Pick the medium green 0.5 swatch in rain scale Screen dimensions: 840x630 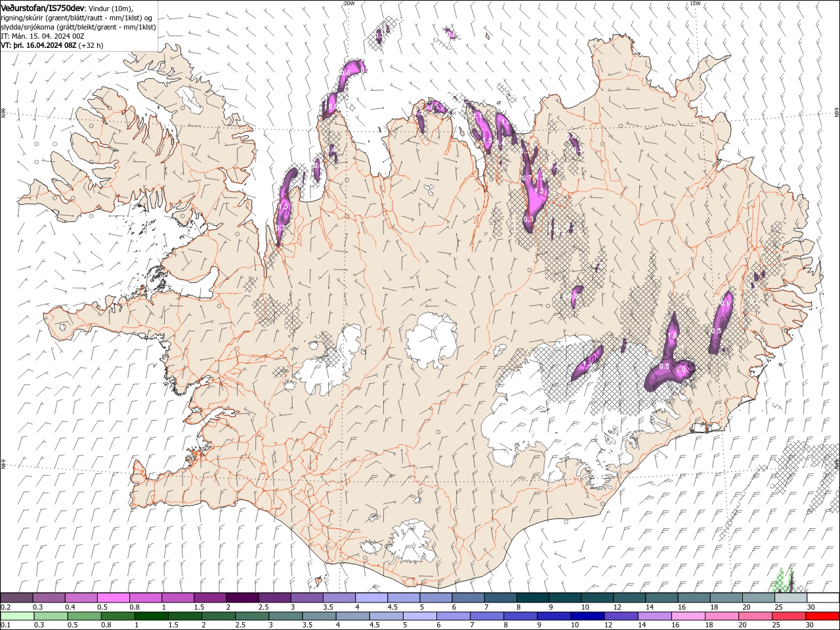point(85,616)
